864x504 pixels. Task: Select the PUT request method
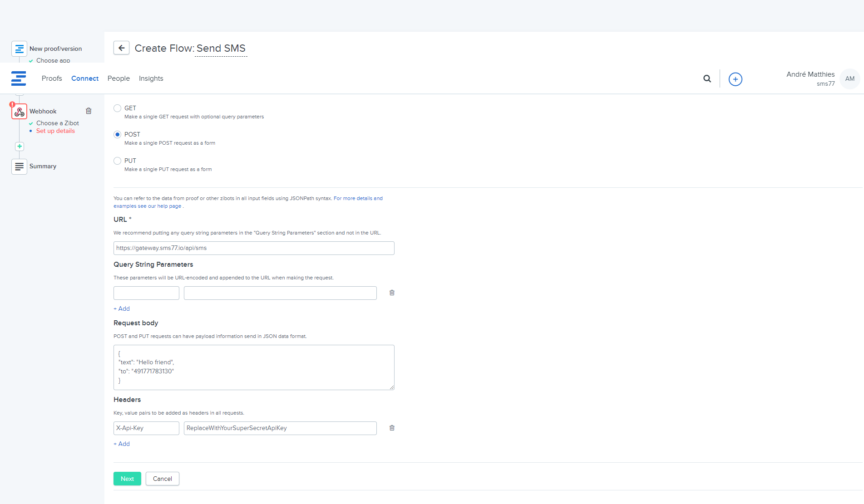coord(118,161)
